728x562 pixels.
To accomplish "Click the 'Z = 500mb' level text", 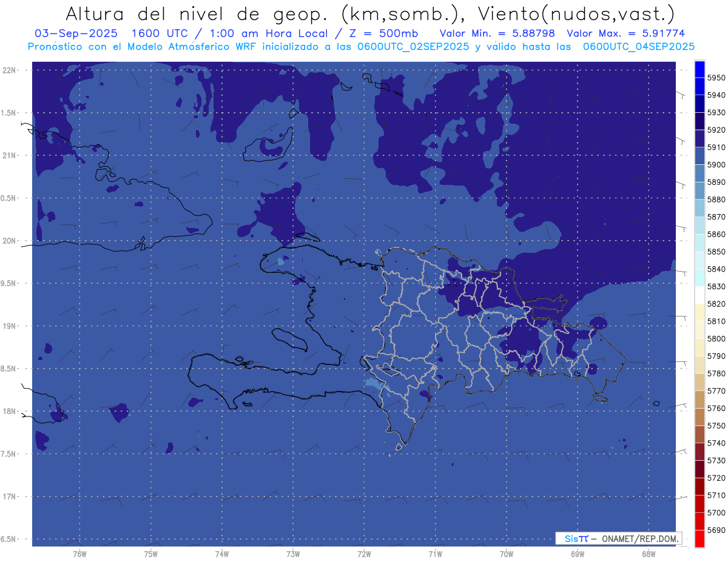I will [x=383, y=34].
